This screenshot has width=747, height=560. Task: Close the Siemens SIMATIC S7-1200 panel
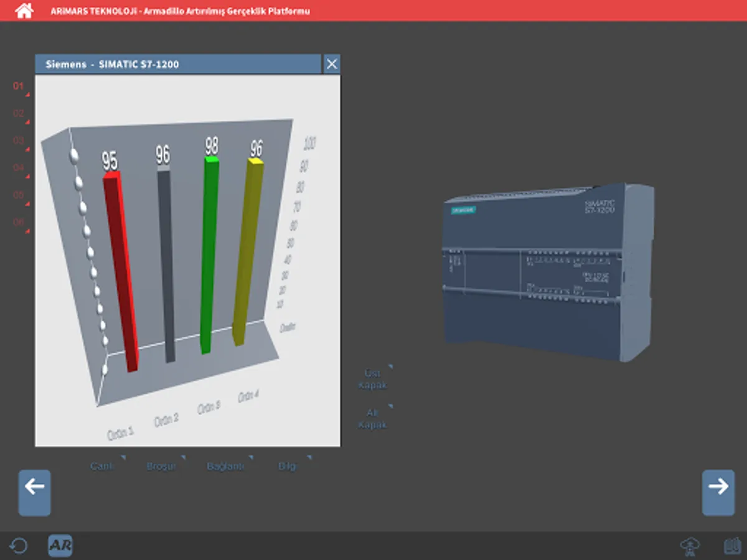click(x=332, y=63)
